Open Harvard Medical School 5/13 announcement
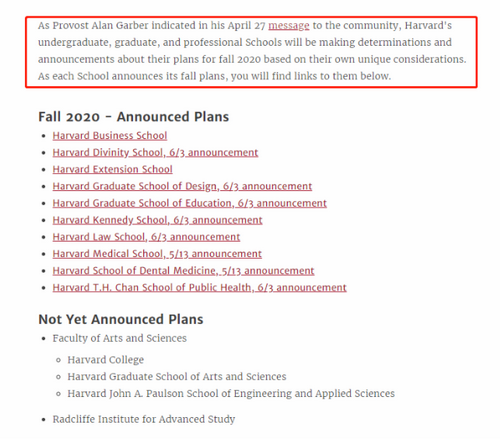Image resolution: width=500 pixels, height=446 pixels. pos(157,254)
